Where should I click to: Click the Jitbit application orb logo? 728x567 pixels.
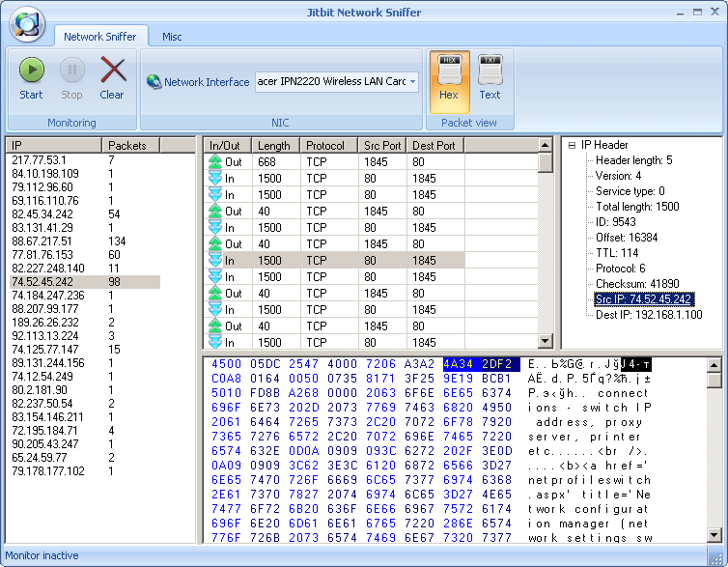click(26, 23)
